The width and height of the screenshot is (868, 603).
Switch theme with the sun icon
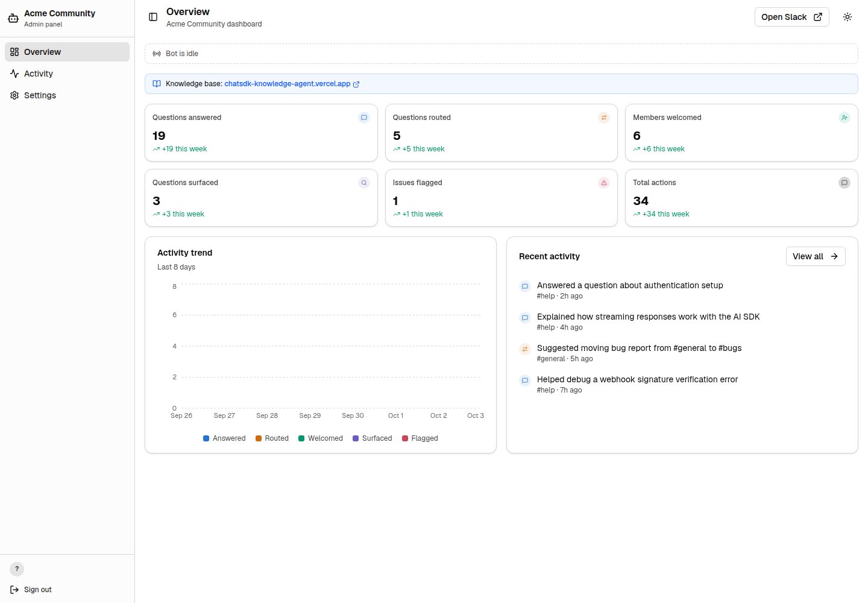pos(848,17)
